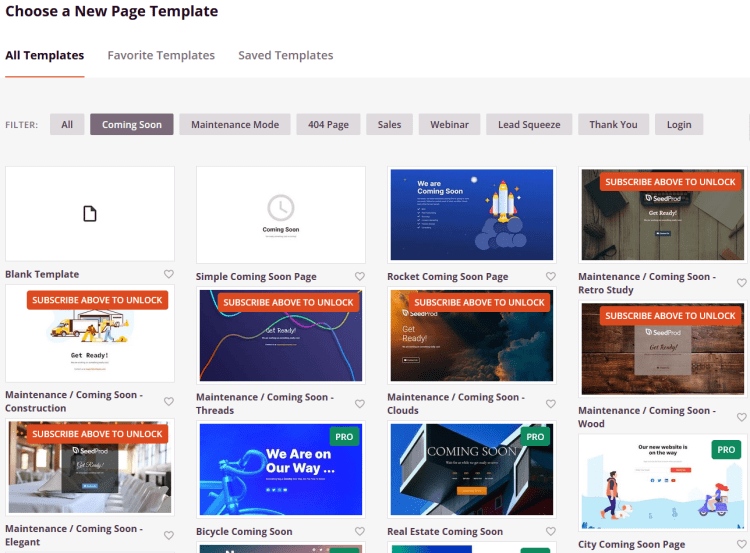Viewport: 750px width, 553px height.
Task: Click the clock icon in Simple Coming Soon
Action: 281,208
